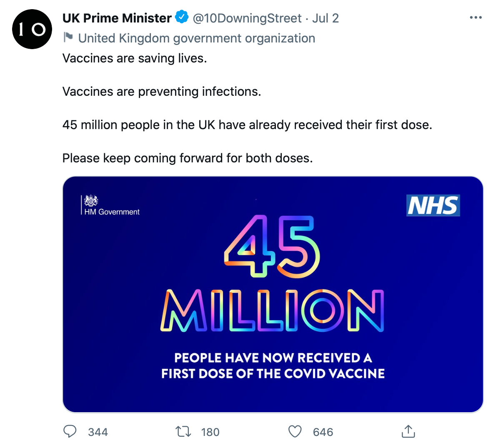
Task: Click the first dose of COVID vaccine caption
Action: point(273,366)
